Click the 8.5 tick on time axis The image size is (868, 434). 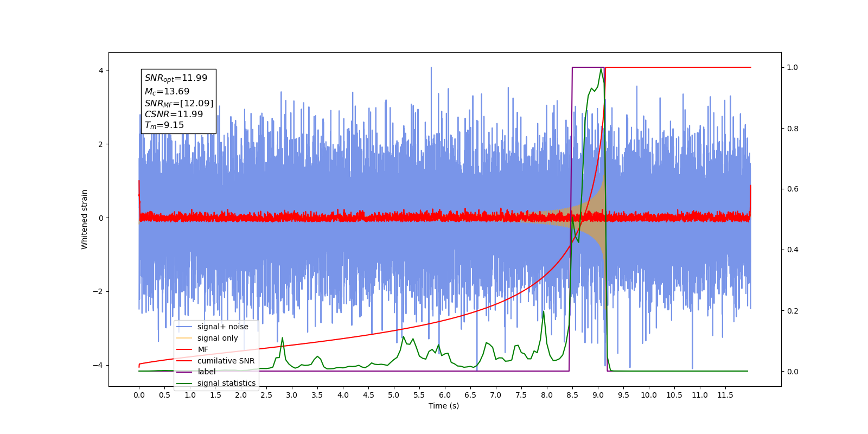click(x=572, y=395)
